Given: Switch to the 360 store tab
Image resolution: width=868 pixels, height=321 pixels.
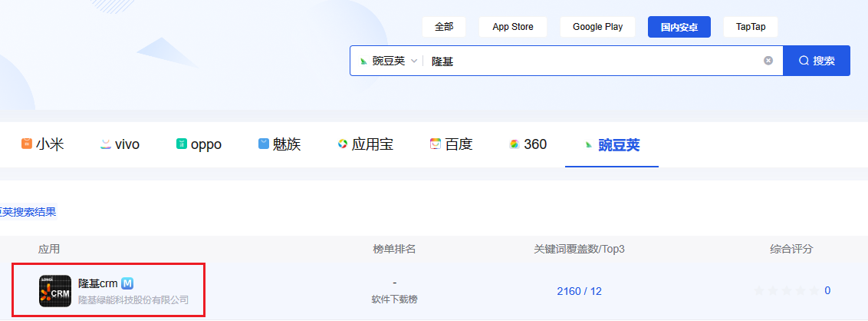Looking at the screenshot, I should [x=528, y=144].
